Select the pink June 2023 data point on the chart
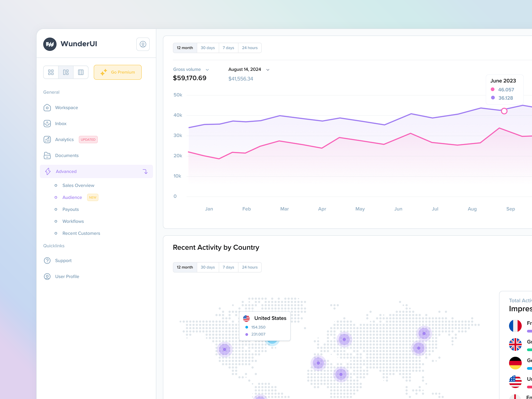This screenshot has height=399, width=532. click(x=504, y=111)
